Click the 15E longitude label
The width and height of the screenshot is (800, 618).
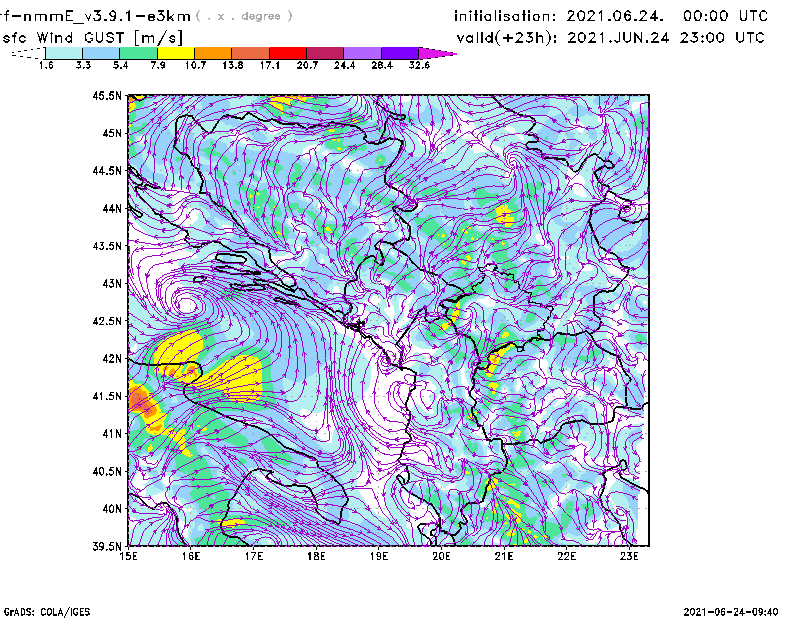click(128, 556)
